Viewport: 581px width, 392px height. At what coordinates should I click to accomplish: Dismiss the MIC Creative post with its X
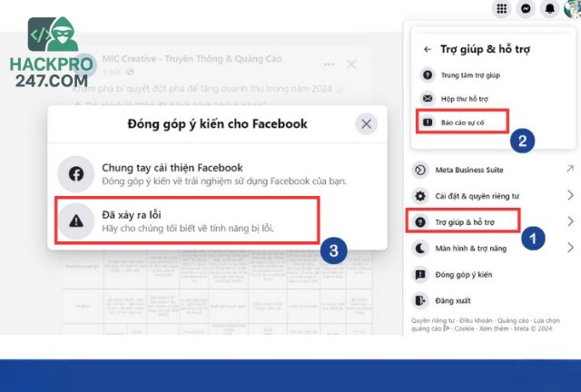click(x=351, y=64)
